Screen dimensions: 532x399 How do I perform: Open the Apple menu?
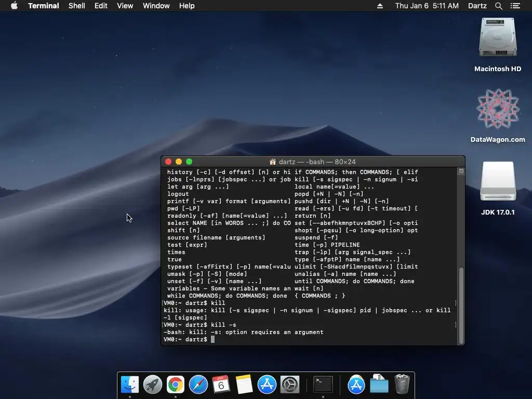pos(14,6)
